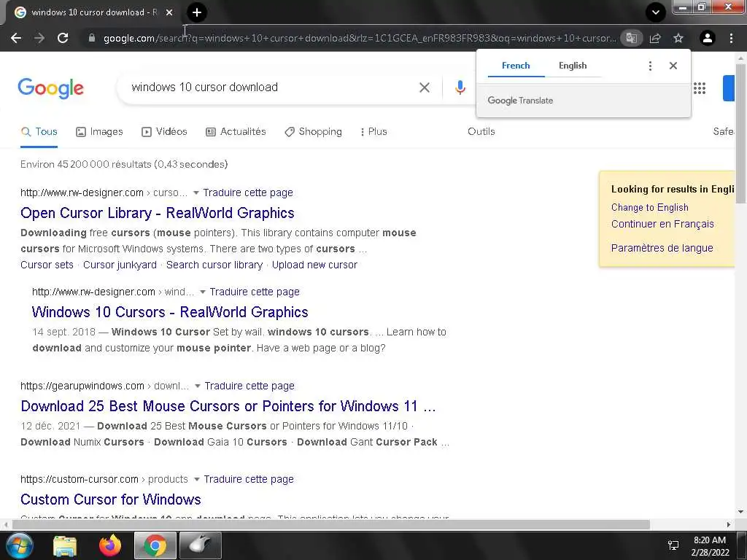
Task: Start voice search with microphone
Action: 460,87
